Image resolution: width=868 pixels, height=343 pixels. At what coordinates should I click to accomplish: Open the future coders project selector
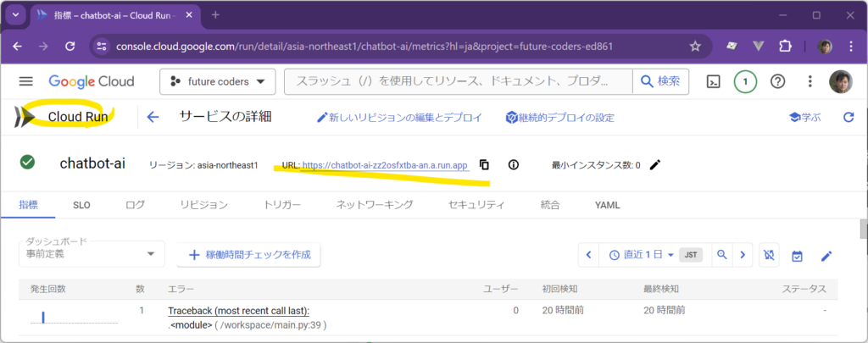coord(218,82)
